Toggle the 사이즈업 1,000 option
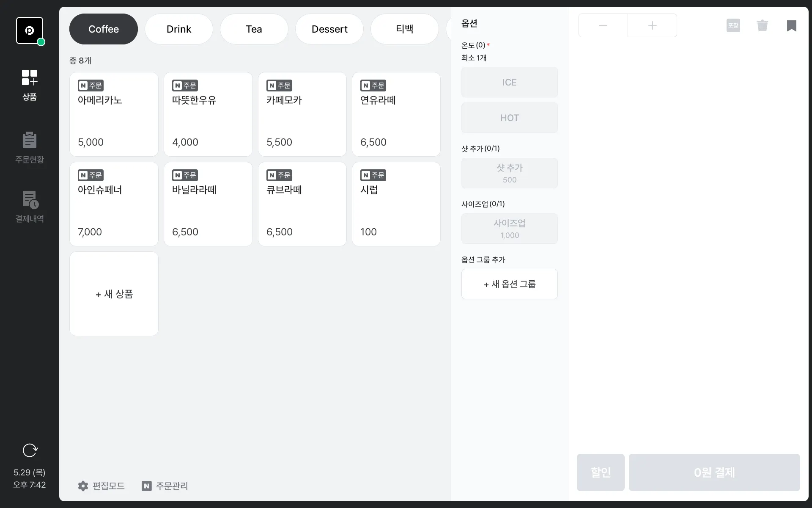 pyautogui.click(x=509, y=229)
